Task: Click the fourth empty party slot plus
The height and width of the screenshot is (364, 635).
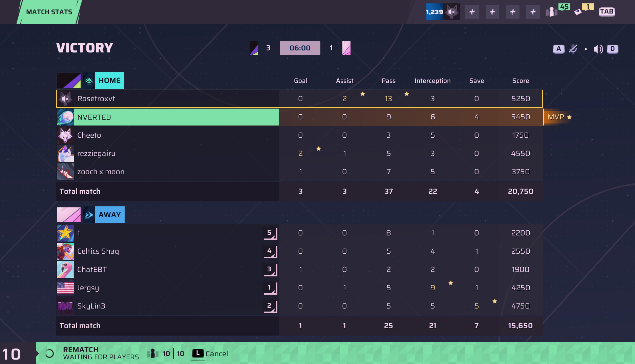Action: [x=533, y=12]
